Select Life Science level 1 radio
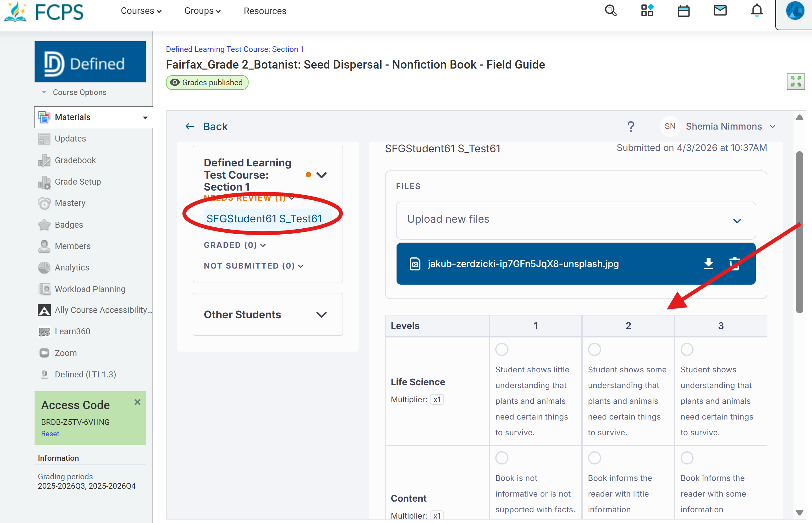 point(502,349)
